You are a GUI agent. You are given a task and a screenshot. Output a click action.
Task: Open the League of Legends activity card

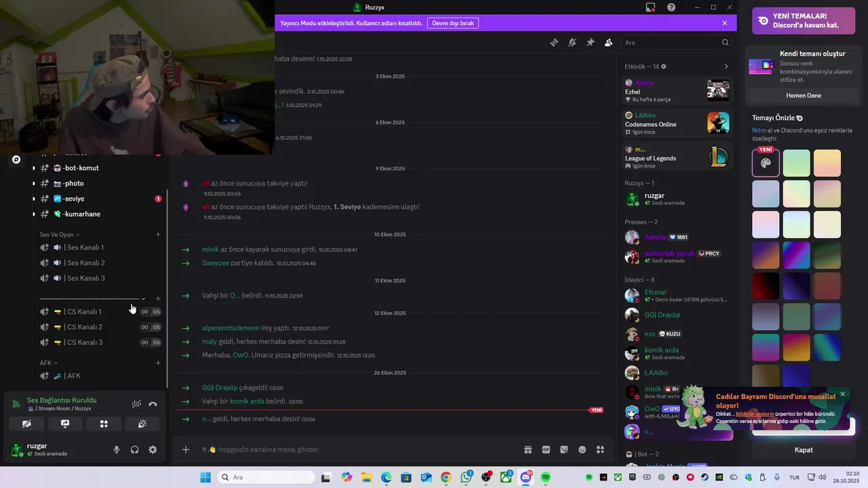pos(677,157)
